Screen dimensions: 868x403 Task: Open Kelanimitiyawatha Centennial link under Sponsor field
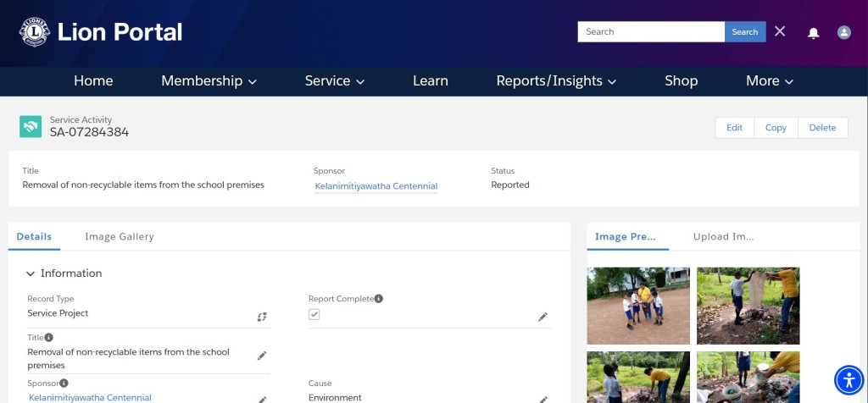point(90,397)
